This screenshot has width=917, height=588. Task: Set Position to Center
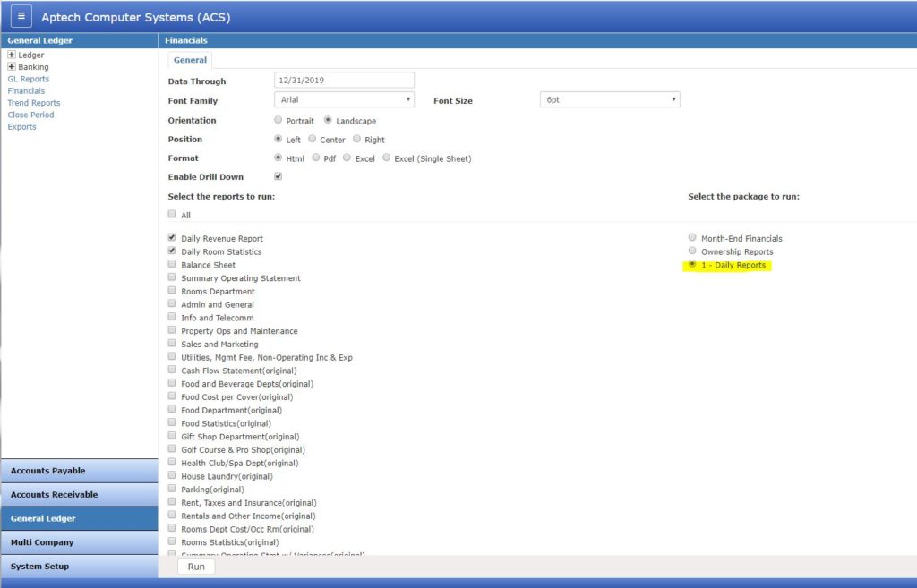(x=314, y=140)
